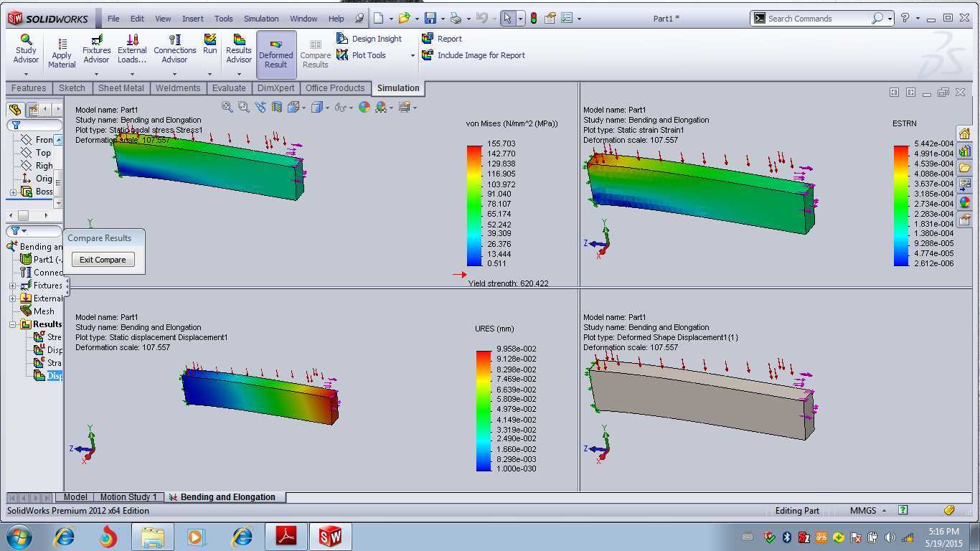Image resolution: width=980 pixels, height=551 pixels.
Task: Switch to the Office Products tab
Action: [335, 88]
